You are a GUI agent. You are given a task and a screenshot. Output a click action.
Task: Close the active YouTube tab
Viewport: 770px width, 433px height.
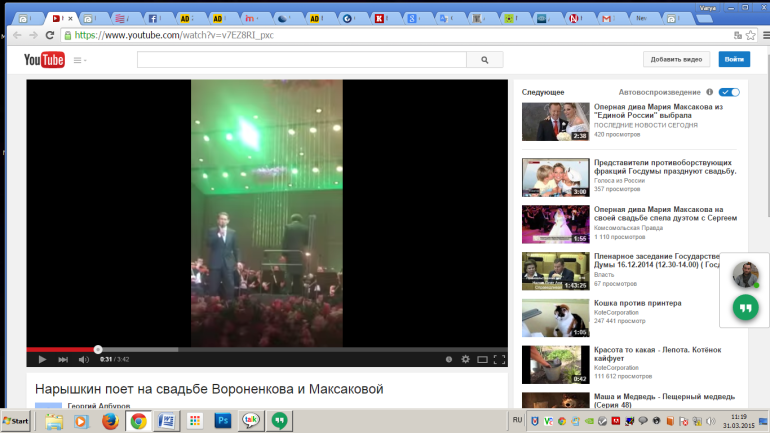[70, 19]
